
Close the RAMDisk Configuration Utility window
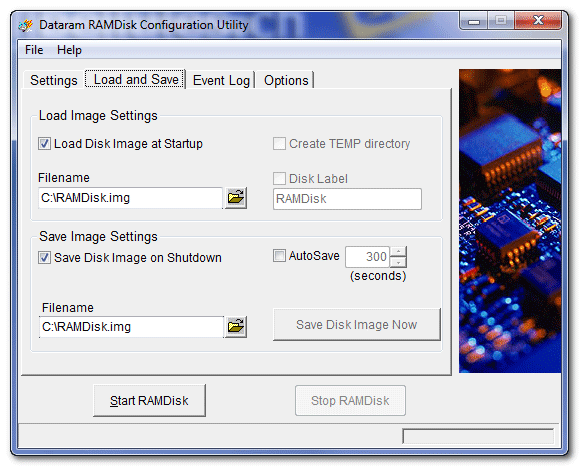tap(539, 20)
